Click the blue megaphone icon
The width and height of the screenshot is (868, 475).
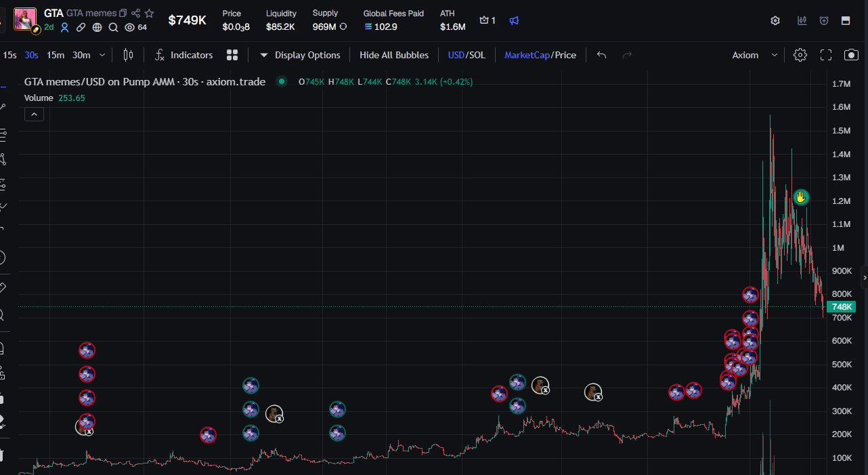514,20
